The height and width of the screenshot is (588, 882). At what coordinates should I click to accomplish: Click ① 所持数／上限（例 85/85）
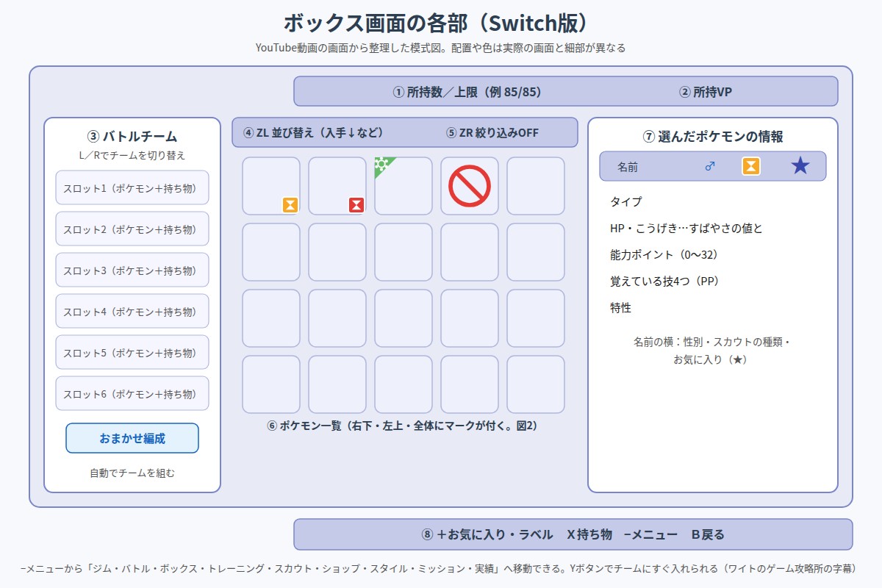tap(467, 92)
